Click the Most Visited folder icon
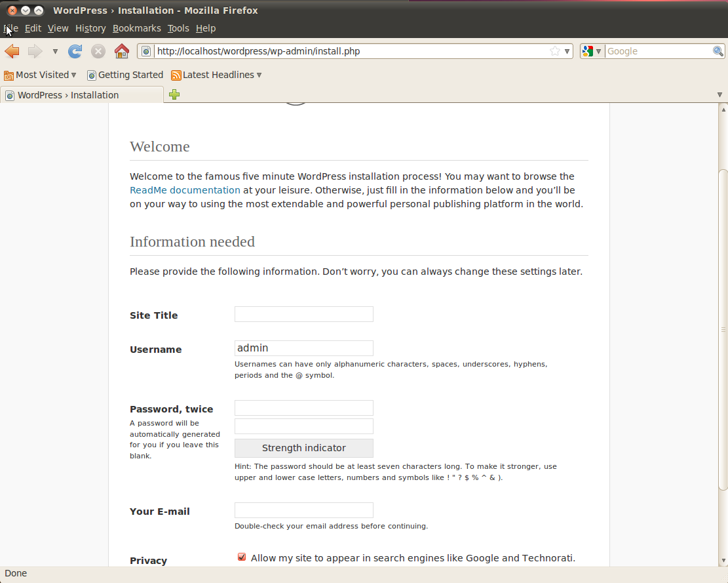This screenshot has height=583, width=728. click(9, 75)
